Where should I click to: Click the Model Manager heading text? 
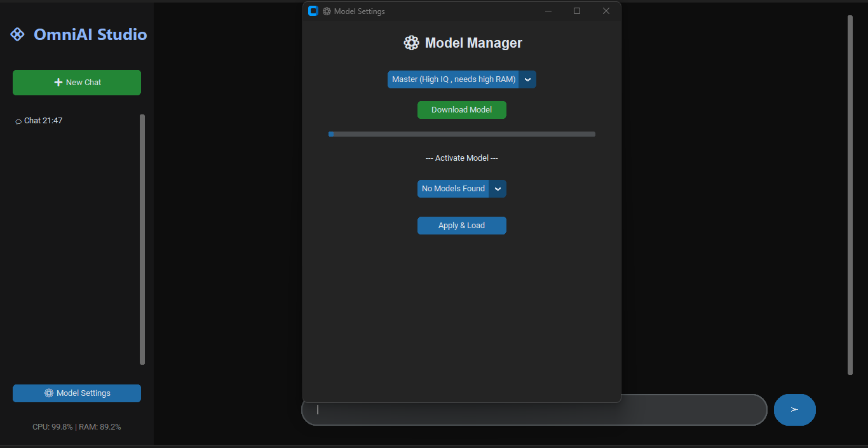coord(473,43)
